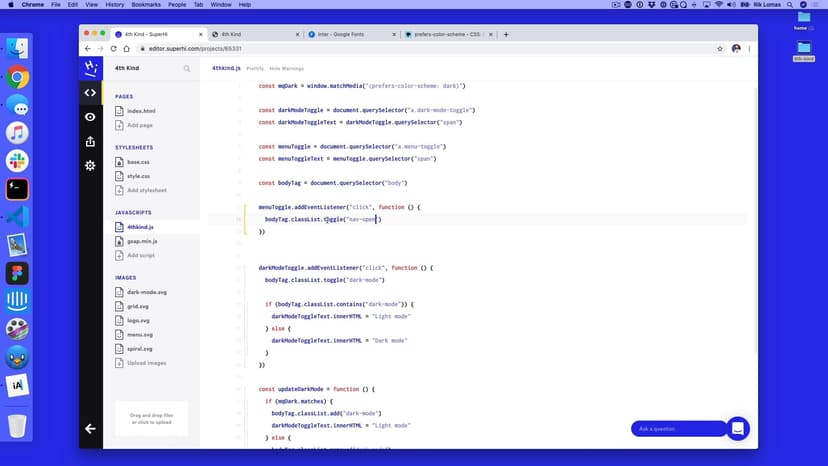The image size is (828, 466).
Task: Open index.html from the Pages list
Action: [x=141, y=111]
